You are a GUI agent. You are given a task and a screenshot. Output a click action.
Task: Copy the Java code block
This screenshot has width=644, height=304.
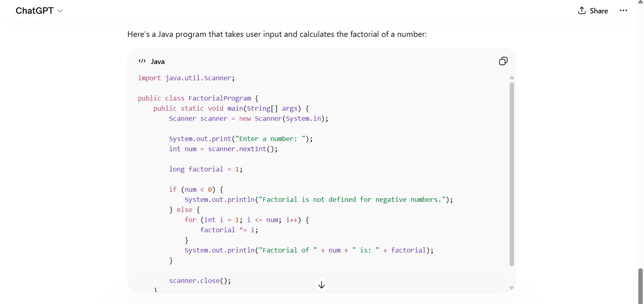pyautogui.click(x=503, y=61)
